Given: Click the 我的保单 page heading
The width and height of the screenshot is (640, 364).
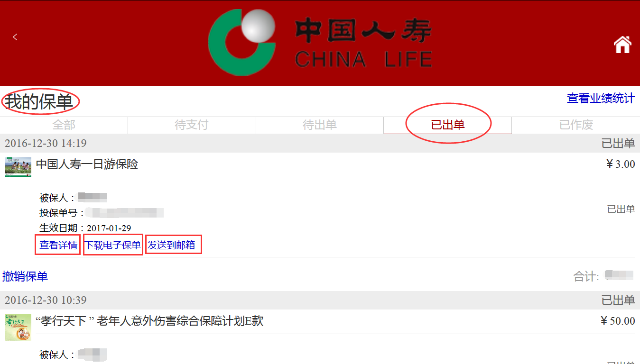Looking at the screenshot, I should [39, 102].
